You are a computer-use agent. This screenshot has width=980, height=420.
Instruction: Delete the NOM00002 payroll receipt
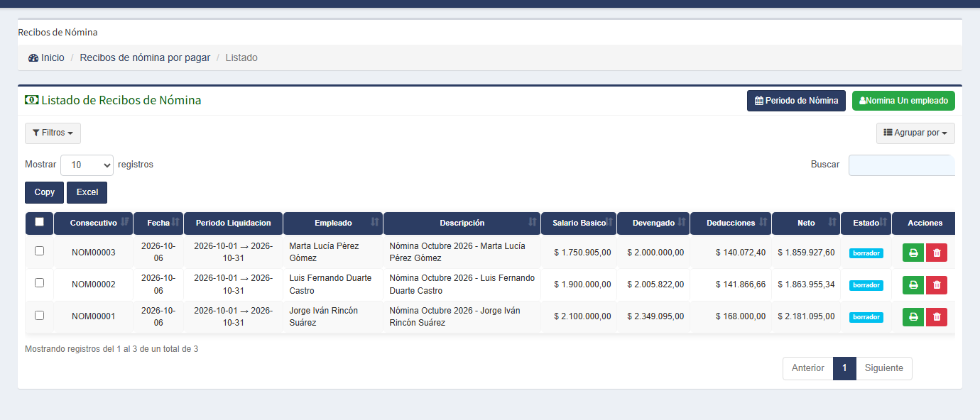(x=937, y=284)
